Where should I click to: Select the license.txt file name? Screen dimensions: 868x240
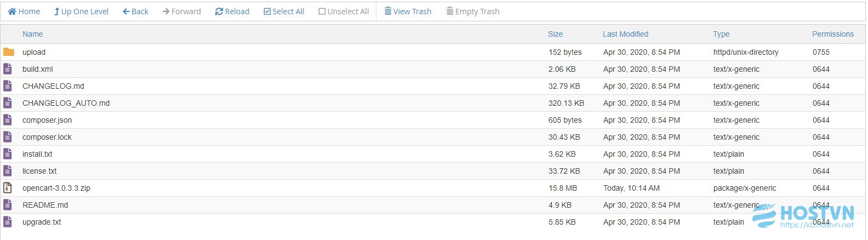click(x=39, y=171)
